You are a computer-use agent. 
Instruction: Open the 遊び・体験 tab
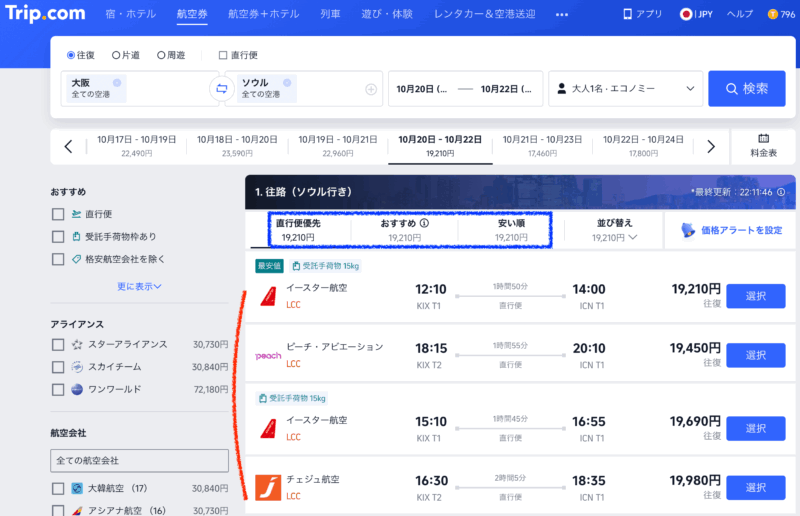387,14
